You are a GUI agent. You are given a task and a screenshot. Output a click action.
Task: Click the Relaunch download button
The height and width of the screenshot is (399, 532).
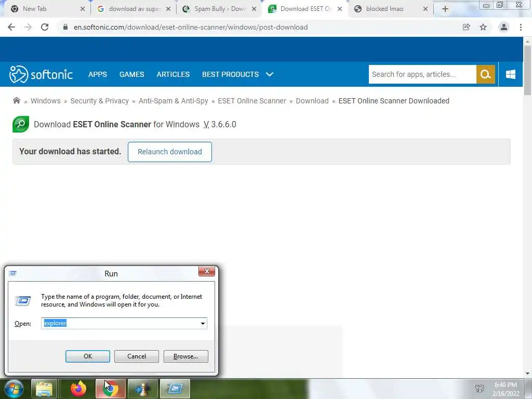tap(170, 152)
